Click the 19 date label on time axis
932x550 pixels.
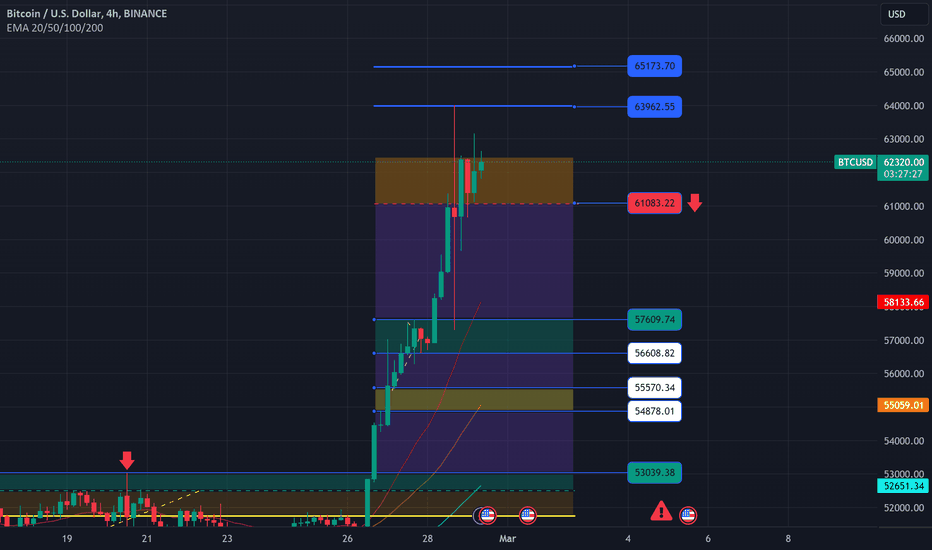point(67,539)
